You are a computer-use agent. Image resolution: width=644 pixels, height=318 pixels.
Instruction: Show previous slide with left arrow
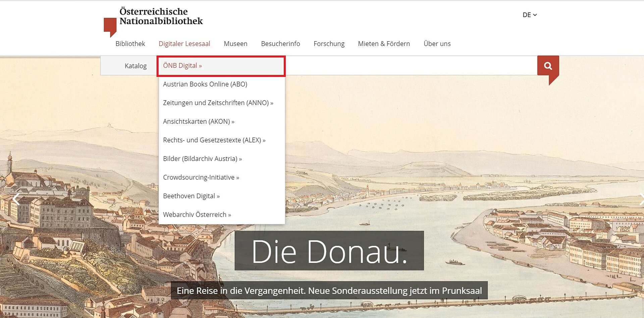(16, 199)
